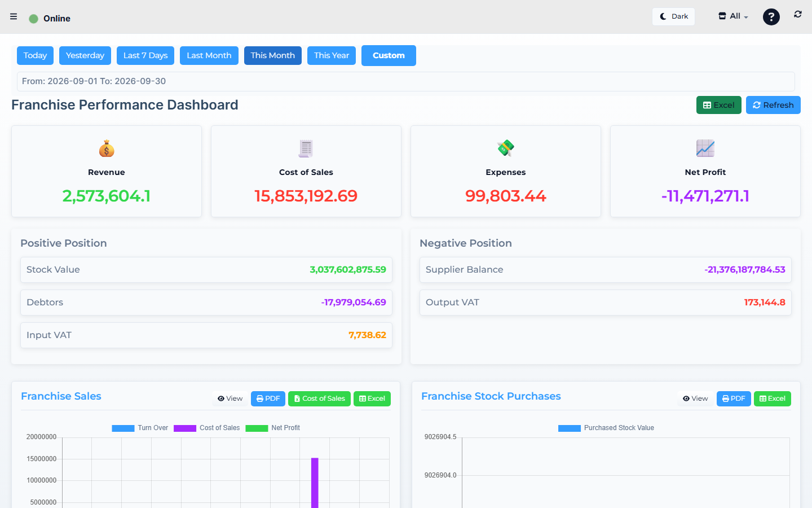Export Franchise Stock Purchases to Excel

[x=773, y=398]
